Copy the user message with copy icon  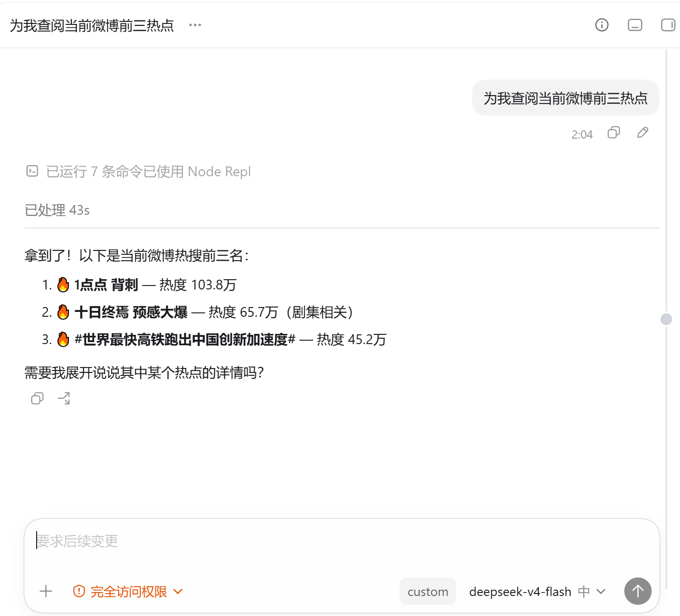coord(614,133)
